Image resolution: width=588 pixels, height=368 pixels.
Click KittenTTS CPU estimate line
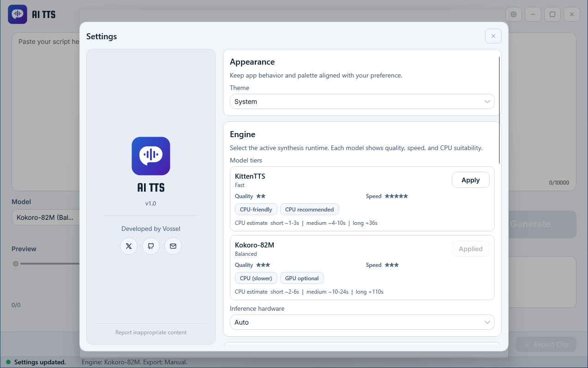click(306, 223)
